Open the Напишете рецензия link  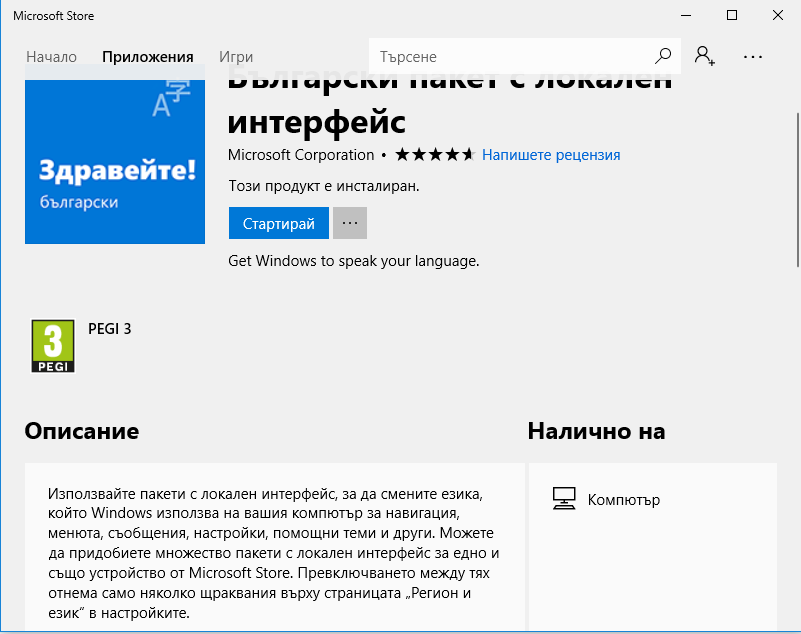551,155
